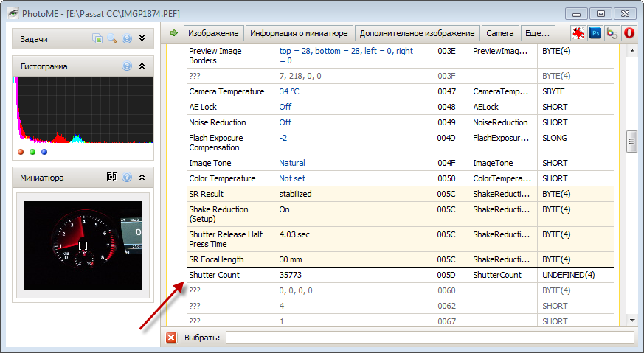Screen dimensions: 644x353
Task: Click the top = 28, bottom = 28 value
Action: tap(346, 56)
